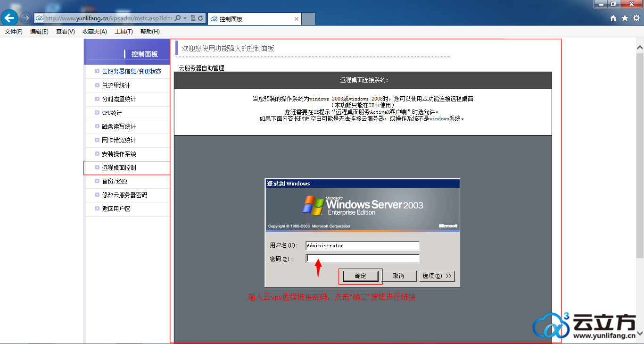The width and height of the screenshot is (644, 344).
Task: Click the 确定 button in the login dialog
Action: (x=361, y=276)
